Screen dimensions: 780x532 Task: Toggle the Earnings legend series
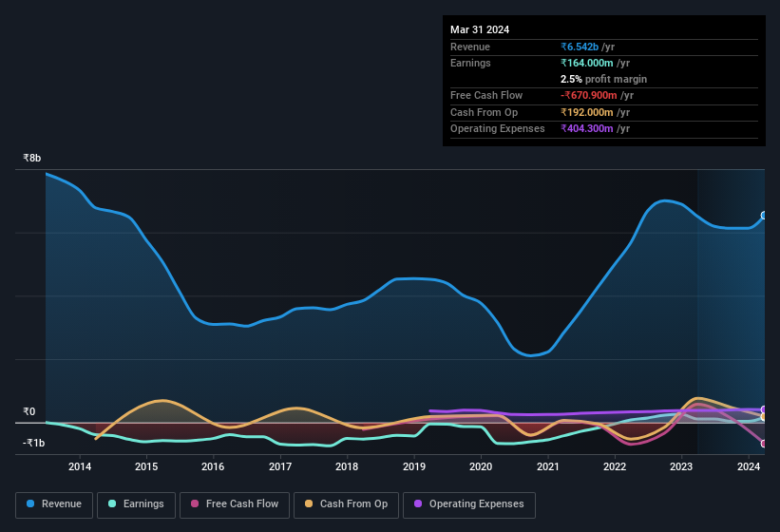(137, 503)
